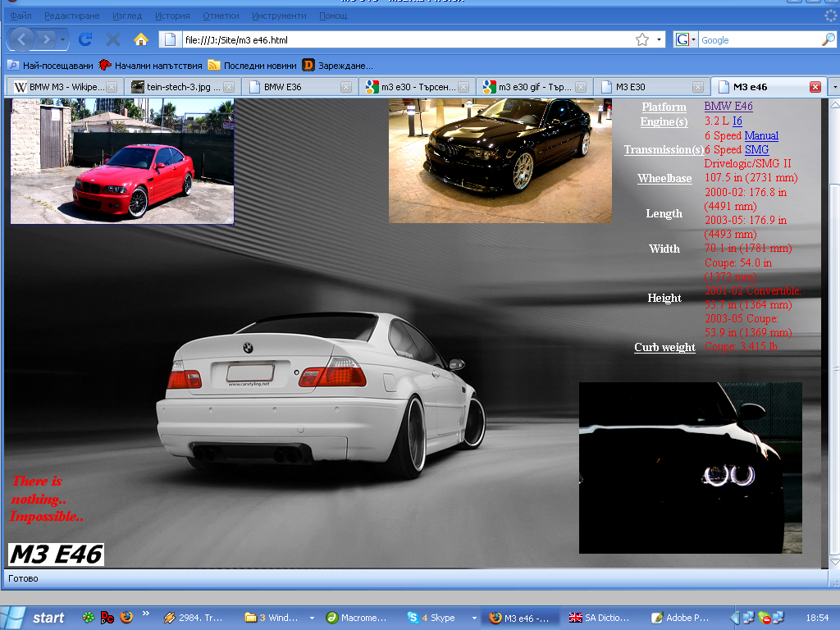
Task: Close the M3 E30 tab
Action: tap(697, 87)
